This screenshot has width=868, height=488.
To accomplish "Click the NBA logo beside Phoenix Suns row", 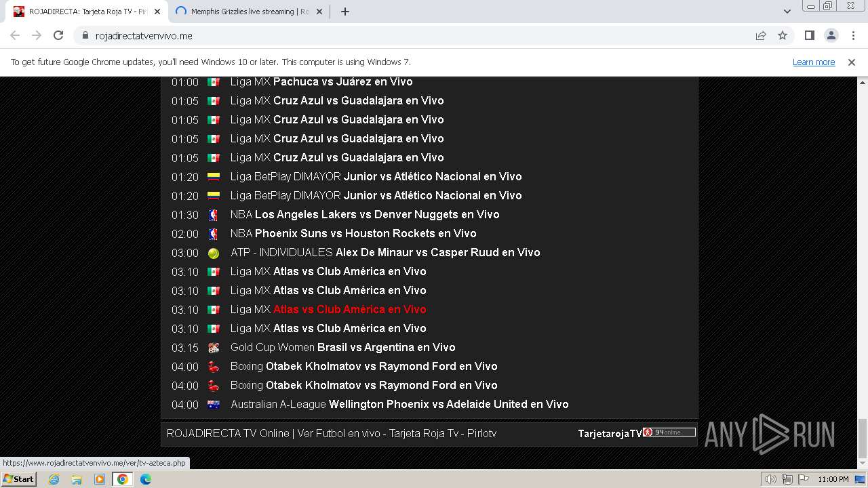I will (x=214, y=234).
